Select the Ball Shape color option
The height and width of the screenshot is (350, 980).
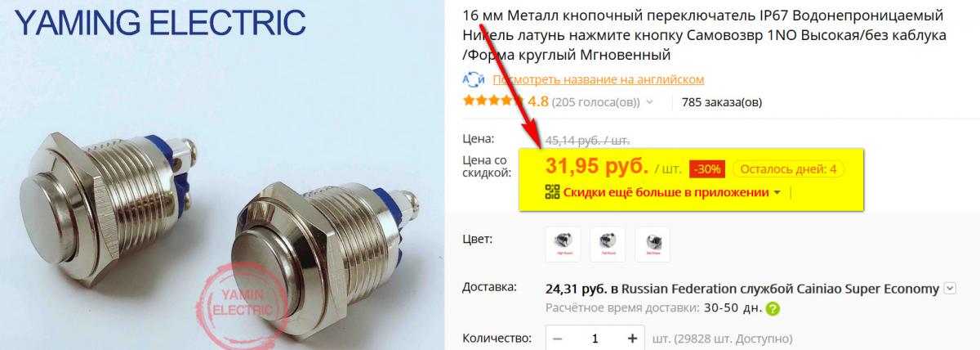tap(652, 245)
